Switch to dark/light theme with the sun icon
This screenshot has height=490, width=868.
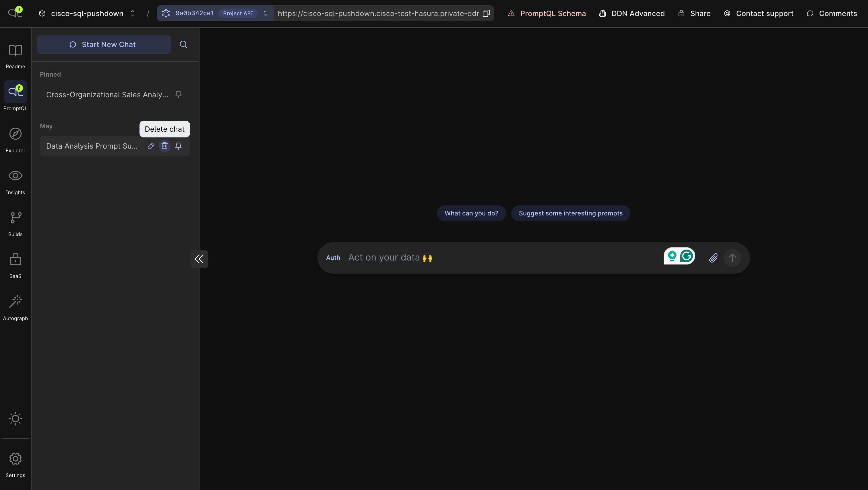pyautogui.click(x=15, y=419)
